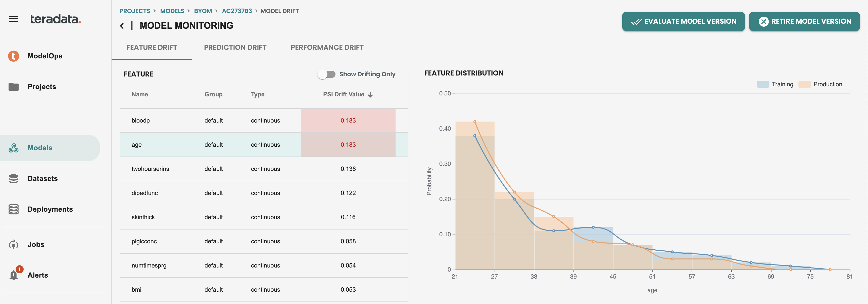Select the plglcconc feature row
This screenshot has width=868, height=304.
[x=264, y=241]
